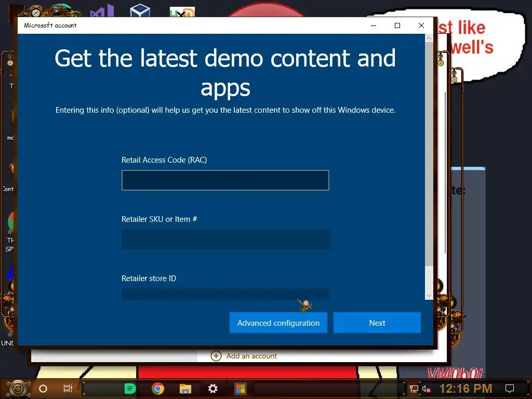Click the Retailer SKU or Item # field
Screen dimensions: 532x399
225,240
